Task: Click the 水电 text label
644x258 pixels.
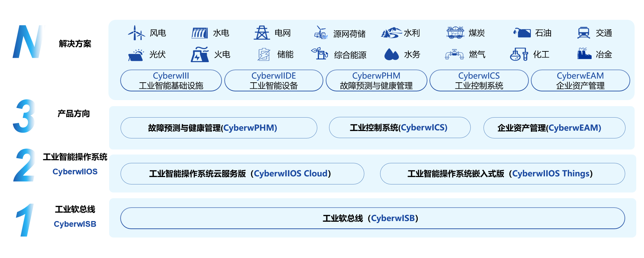Action: tap(221, 33)
